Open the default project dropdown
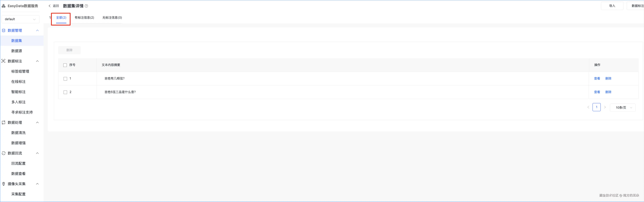This screenshot has height=202, width=644. [x=20, y=19]
